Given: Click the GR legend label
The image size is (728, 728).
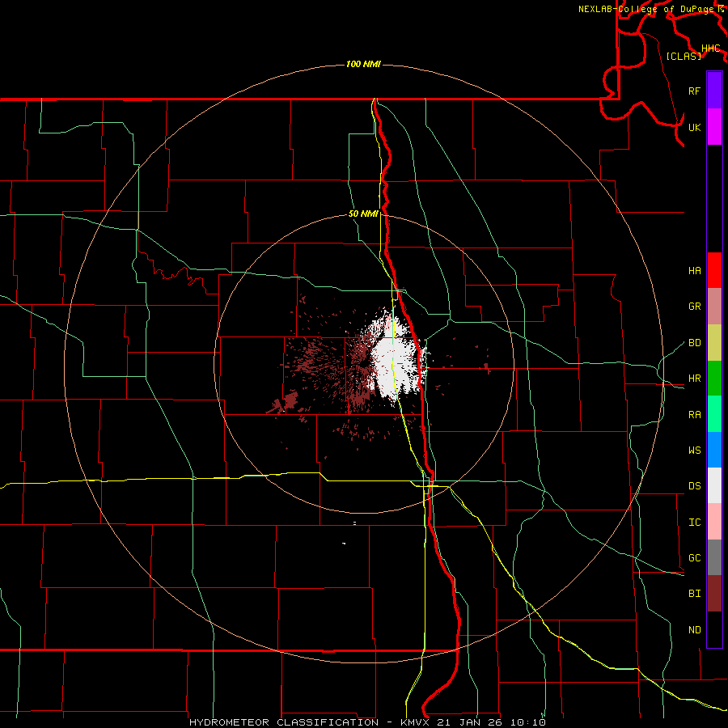Looking at the screenshot, I should 694,307.
